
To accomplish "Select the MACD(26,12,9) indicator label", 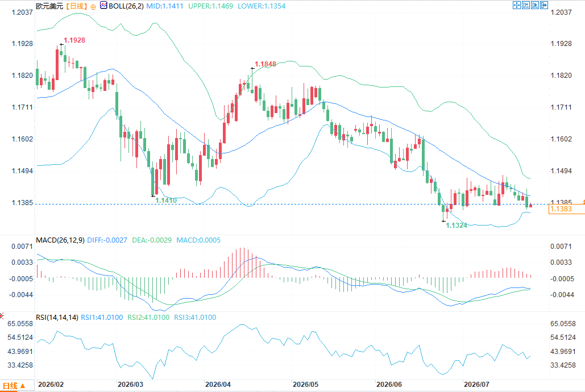I will pyautogui.click(x=60, y=240).
